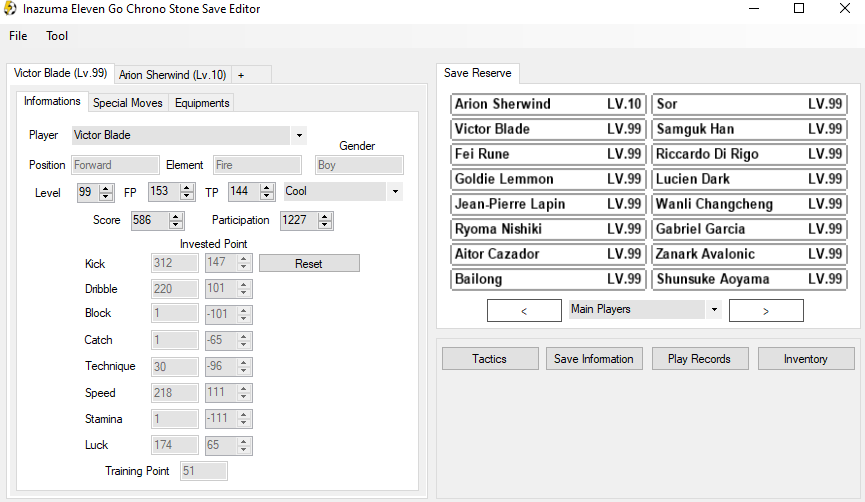Image resolution: width=865 pixels, height=502 pixels.
Task: Open the Equipments sub-tab
Action: pos(202,103)
